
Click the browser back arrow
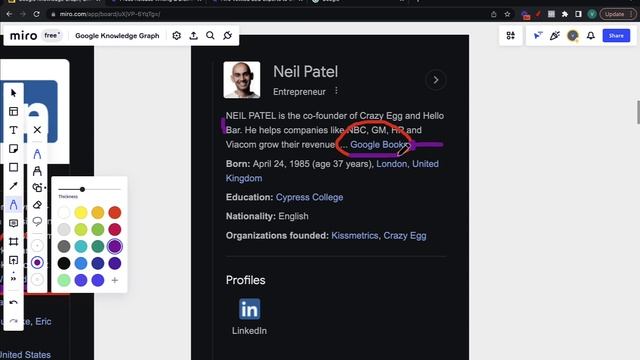[x=9, y=14]
